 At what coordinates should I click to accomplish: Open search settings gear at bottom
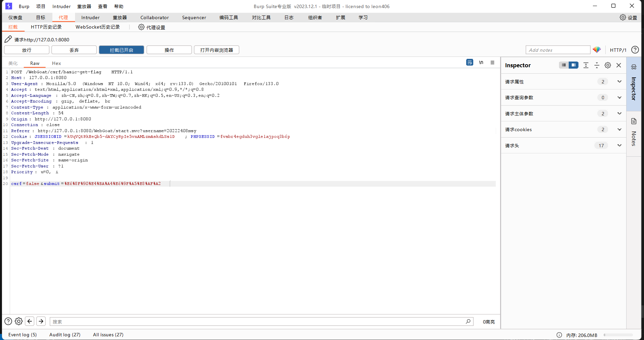[19, 321]
